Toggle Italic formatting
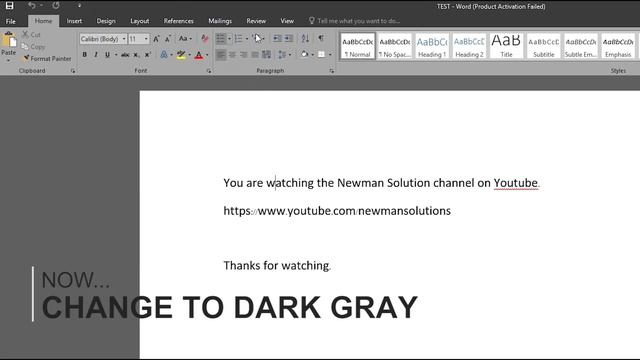The width and height of the screenshot is (640, 360). click(x=96, y=55)
